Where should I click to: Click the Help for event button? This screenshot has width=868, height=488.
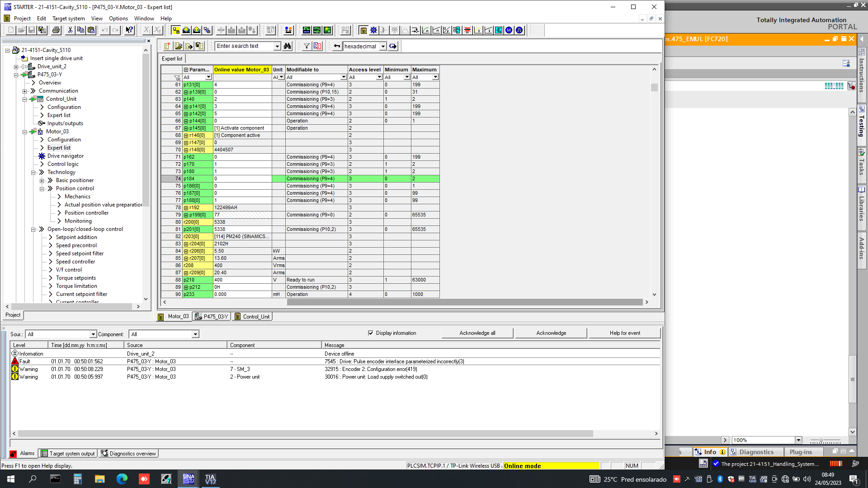[x=624, y=333]
